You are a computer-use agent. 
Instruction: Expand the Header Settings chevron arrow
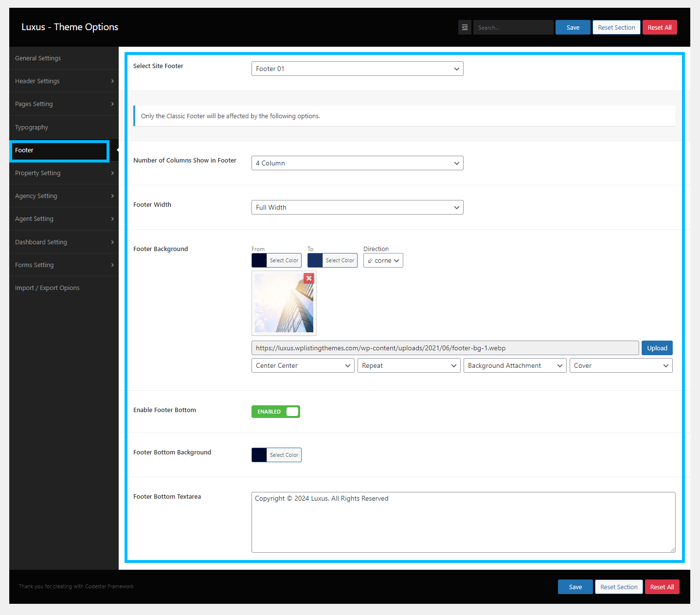click(x=112, y=81)
